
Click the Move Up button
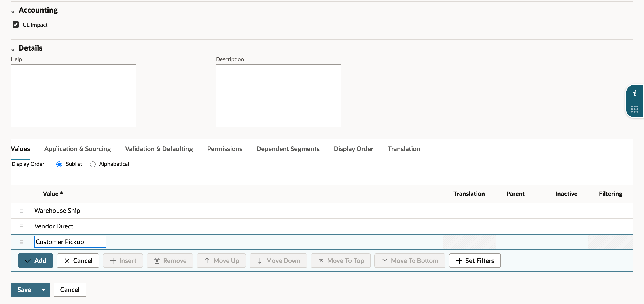coord(222,261)
